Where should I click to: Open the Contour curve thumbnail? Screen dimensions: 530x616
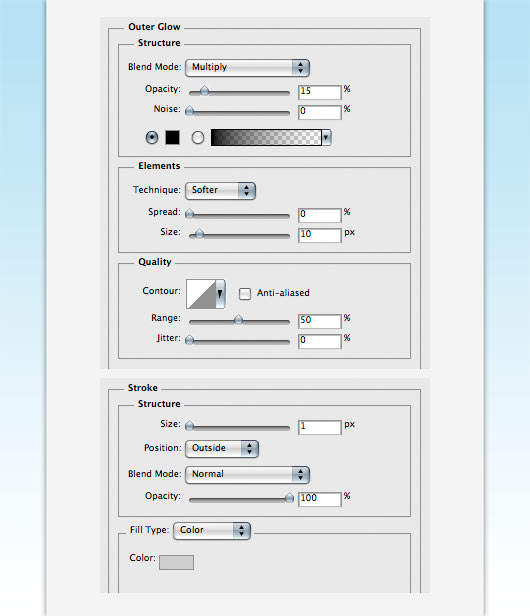[x=201, y=294]
